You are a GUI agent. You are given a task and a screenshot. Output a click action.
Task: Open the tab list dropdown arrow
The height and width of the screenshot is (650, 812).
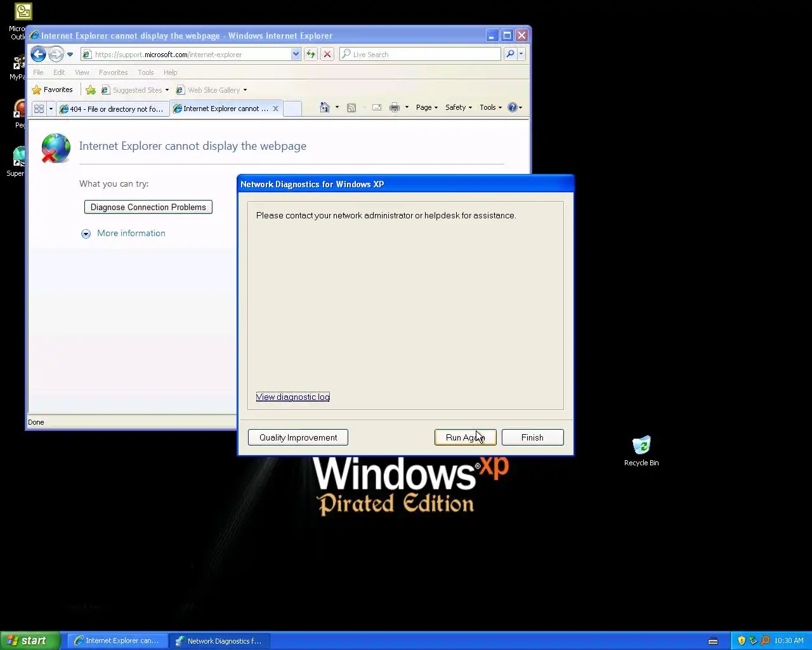click(x=51, y=109)
